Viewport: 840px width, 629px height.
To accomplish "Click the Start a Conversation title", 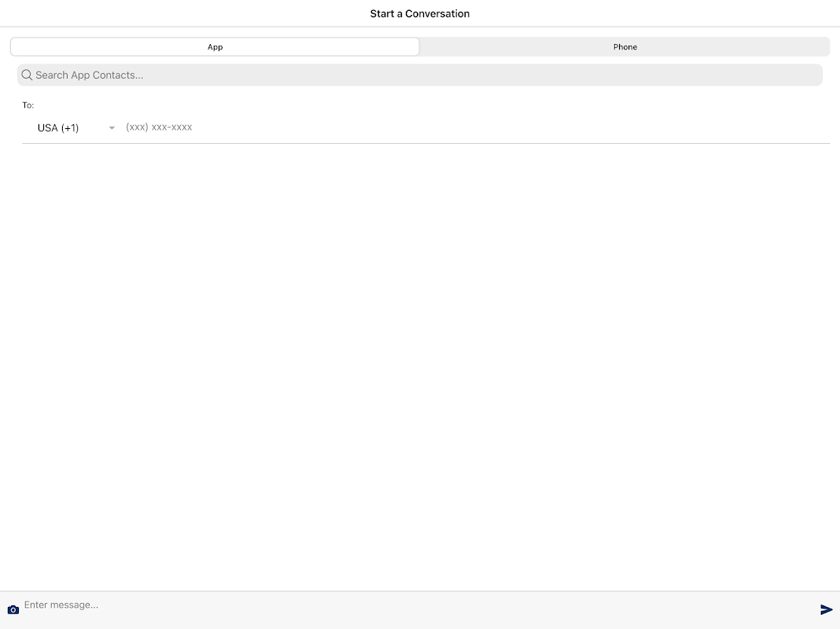I will 419,14.
